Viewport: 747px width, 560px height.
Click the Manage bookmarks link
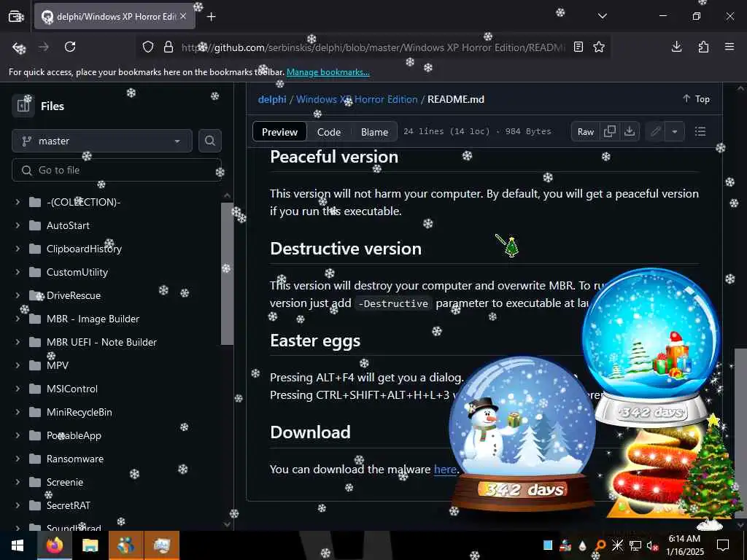click(x=328, y=72)
